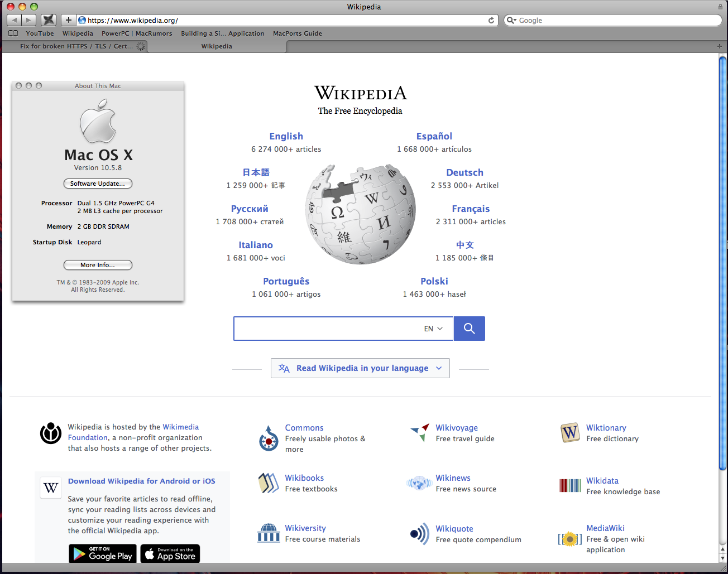
Task: Click the Wikipedia puzzle globe logo
Action: (x=361, y=214)
